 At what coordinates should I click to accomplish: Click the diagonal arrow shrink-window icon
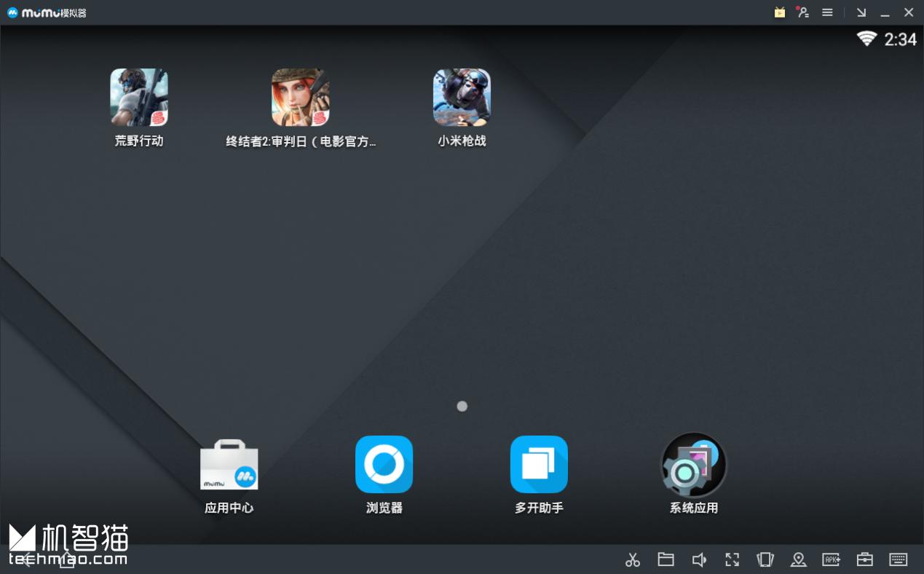(861, 12)
